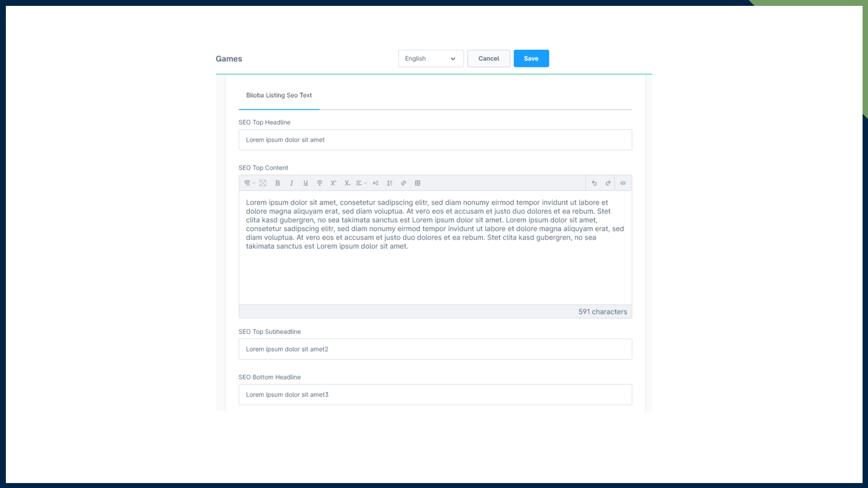This screenshot has height=488, width=868.
Task: Toggle an unordered bullet list
Action: pos(376,183)
